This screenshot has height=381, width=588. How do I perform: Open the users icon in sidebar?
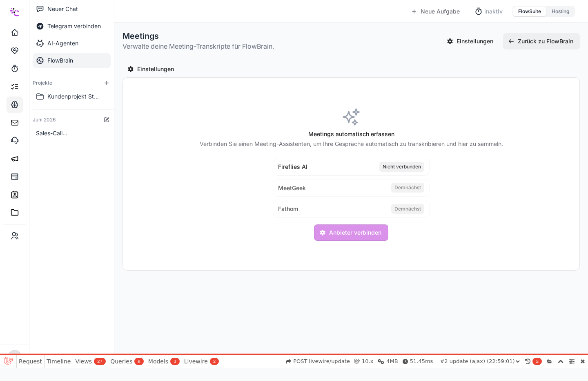pyautogui.click(x=15, y=236)
